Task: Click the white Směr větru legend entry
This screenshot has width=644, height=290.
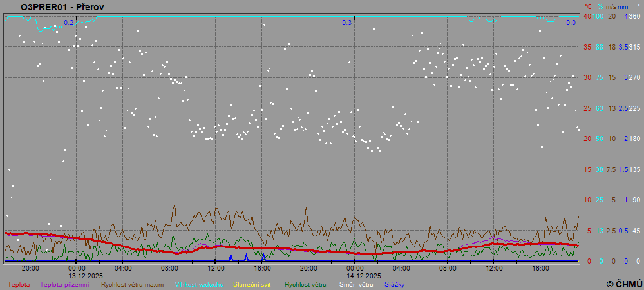Action: pyautogui.click(x=356, y=284)
